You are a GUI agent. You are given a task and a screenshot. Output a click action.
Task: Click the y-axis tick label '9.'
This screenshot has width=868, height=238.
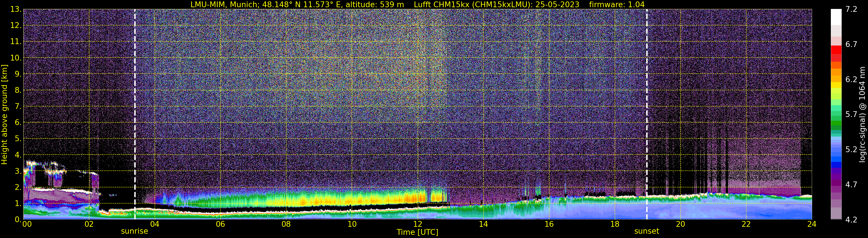point(18,74)
